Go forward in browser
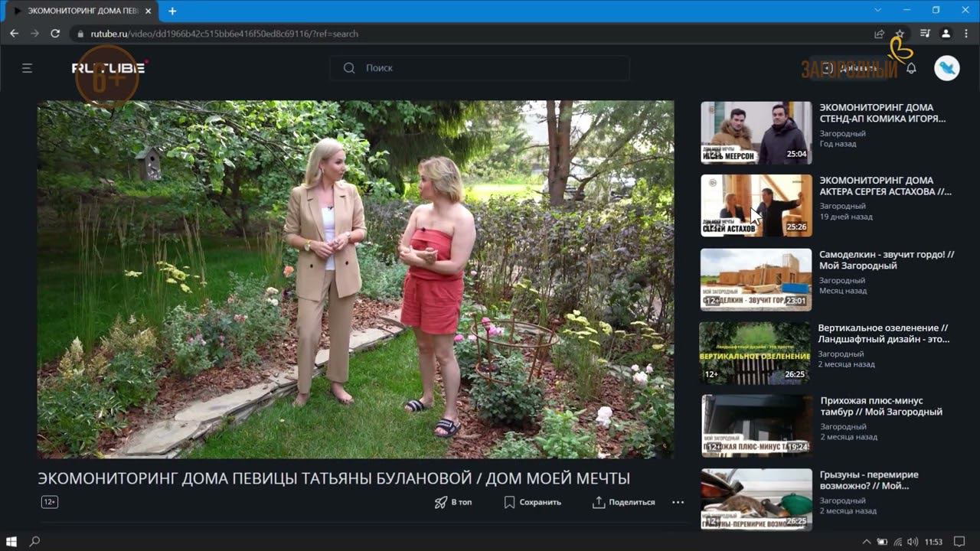The width and height of the screenshot is (980, 551). [x=34, y=34]
